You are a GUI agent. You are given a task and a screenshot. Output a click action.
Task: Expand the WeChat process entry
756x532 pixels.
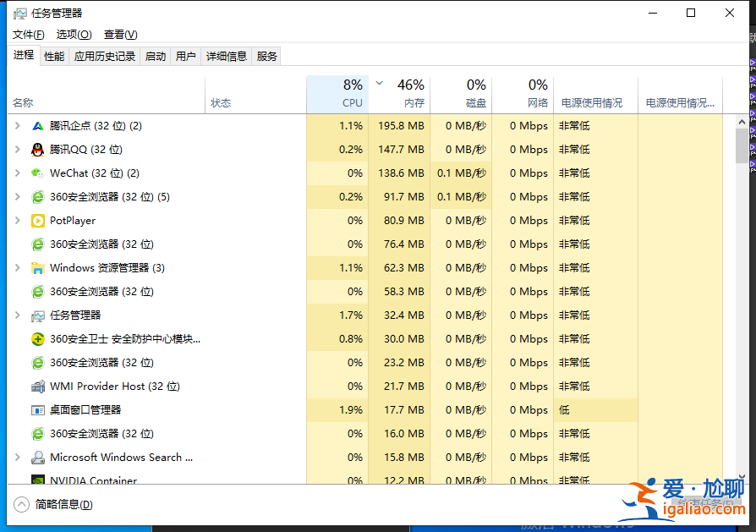16,173
